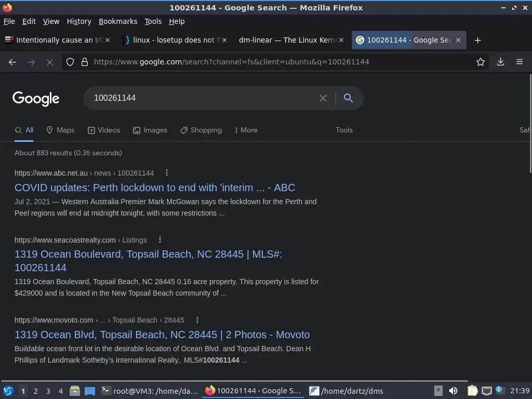
Task: Open the tracking protection shield icon
Action: pos(70,62)
